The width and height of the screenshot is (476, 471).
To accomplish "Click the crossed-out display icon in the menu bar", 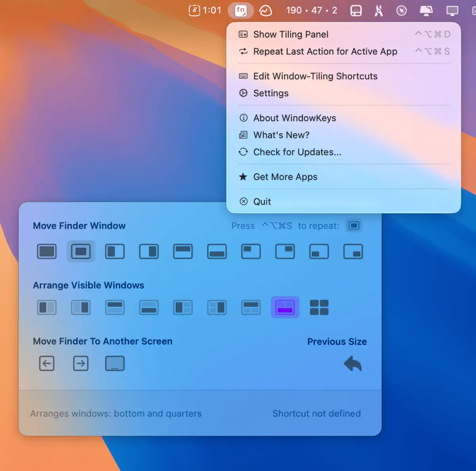I will (426, 10).
